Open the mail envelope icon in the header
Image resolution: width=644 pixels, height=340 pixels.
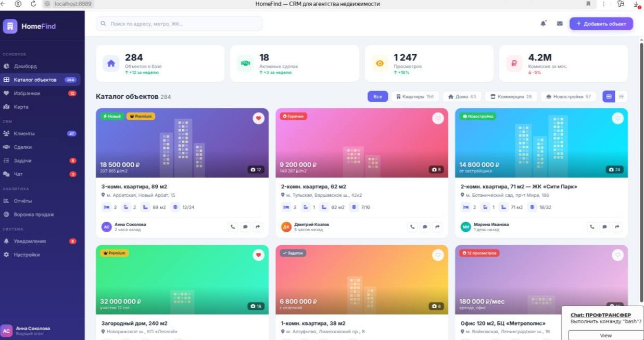(x=560, y=24)
